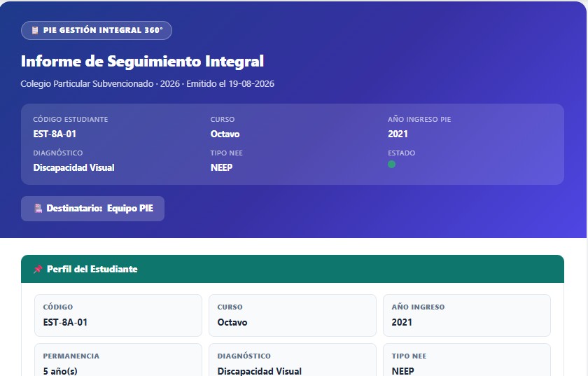Viewport: 588px width, 376px height.
Task: Click Discapacidad Visual in header diagnosis
Action: 74,168
